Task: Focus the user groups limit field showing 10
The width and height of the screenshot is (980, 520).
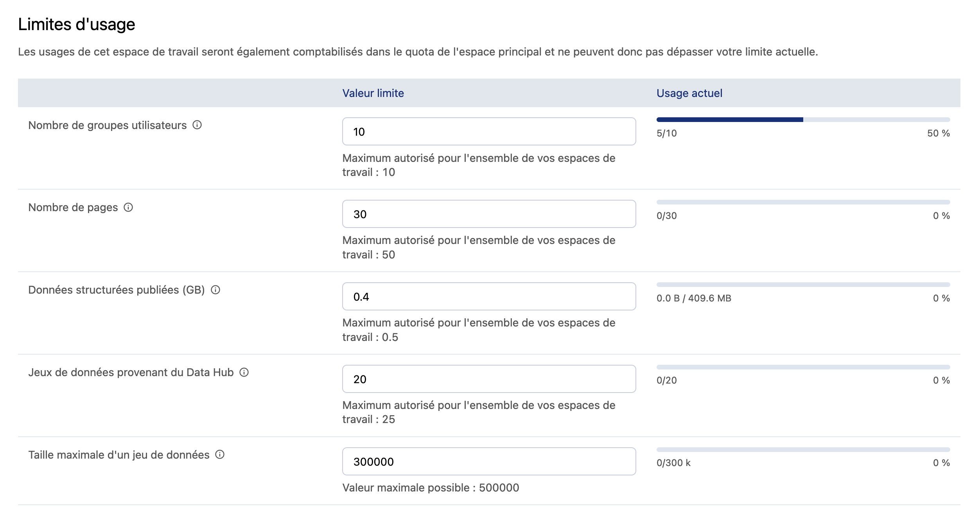Action: coord(489,132)
